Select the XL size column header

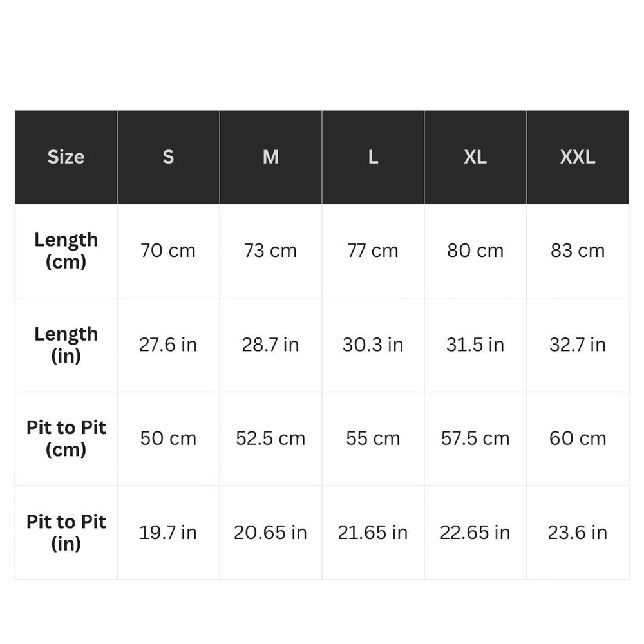coord(475,157)
